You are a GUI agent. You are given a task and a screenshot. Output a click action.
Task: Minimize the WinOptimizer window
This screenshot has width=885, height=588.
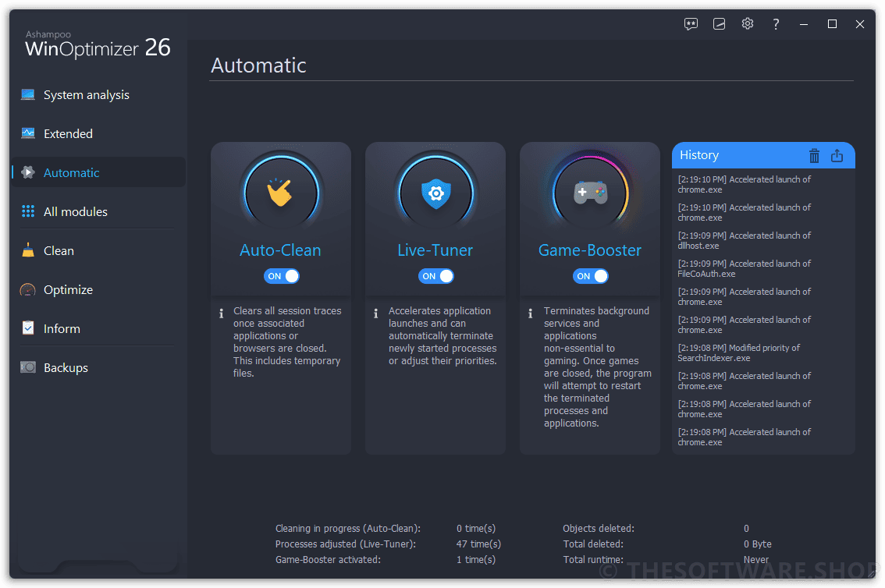[804, 24]
